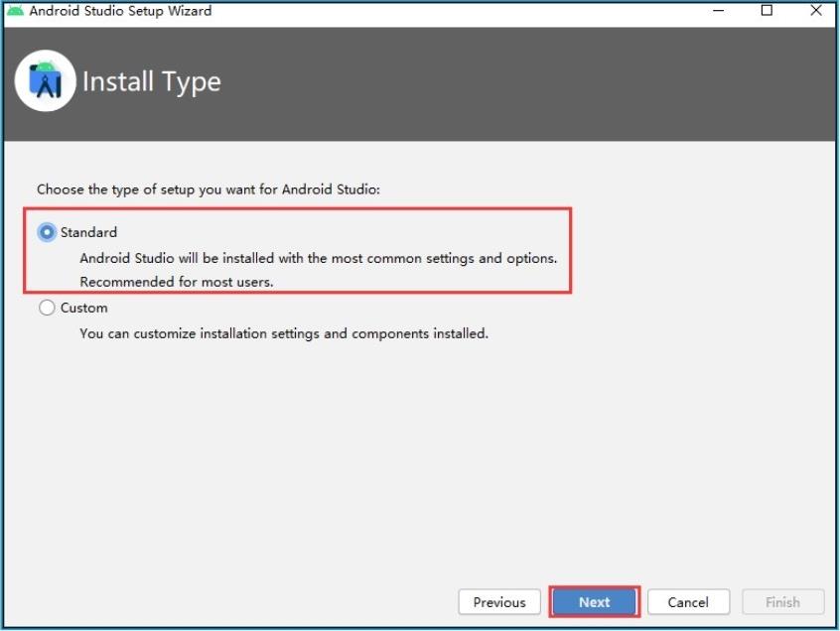Screen dimensions: 840x631
Task: Click the 'Android Studio Setup Wizard' title text
Action: (x=120, y=11)
